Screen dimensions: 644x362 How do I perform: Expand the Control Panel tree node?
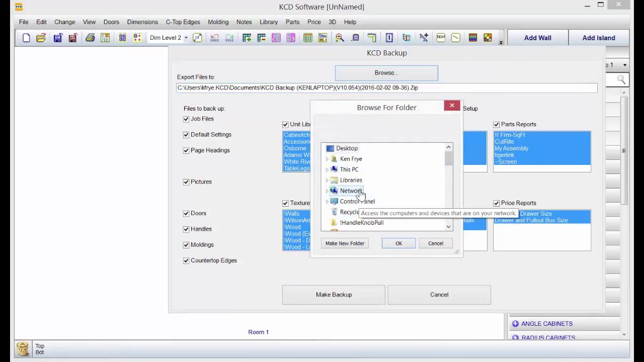pyautogui.click(x=327, y=201)
